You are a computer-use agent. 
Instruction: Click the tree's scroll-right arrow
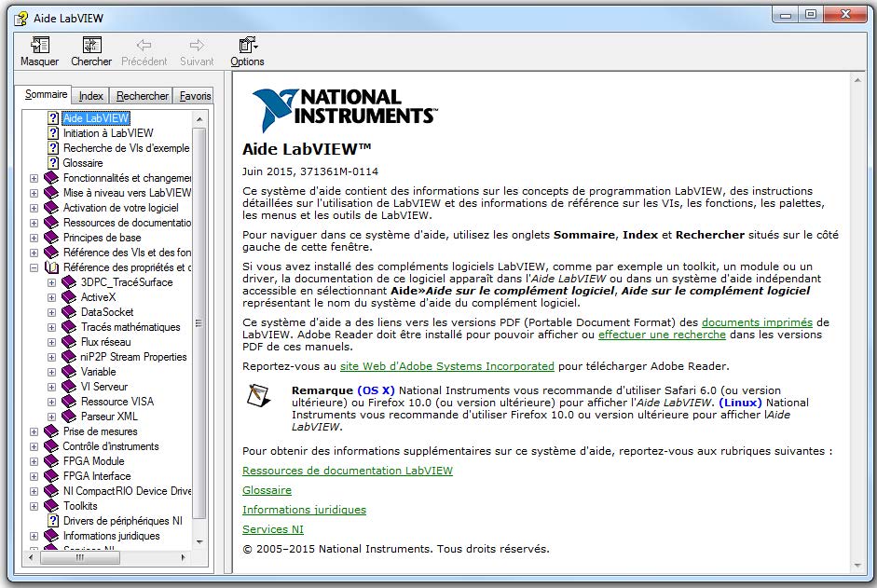[x=183, y=557]
